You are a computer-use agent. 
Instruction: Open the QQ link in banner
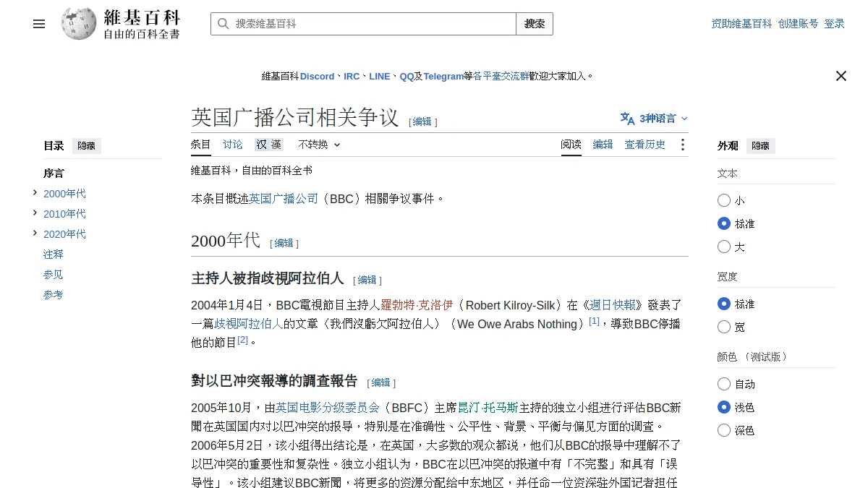pos(407,76)
